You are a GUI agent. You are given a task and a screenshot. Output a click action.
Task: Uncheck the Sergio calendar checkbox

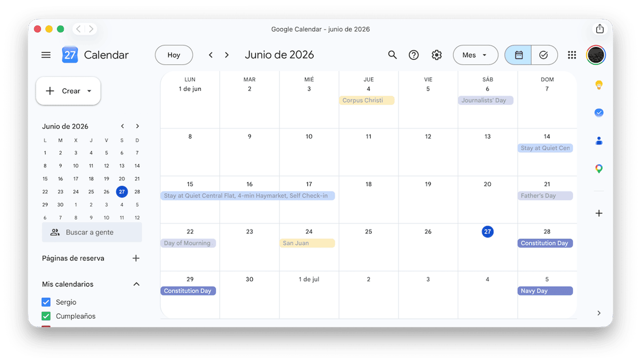46,302
